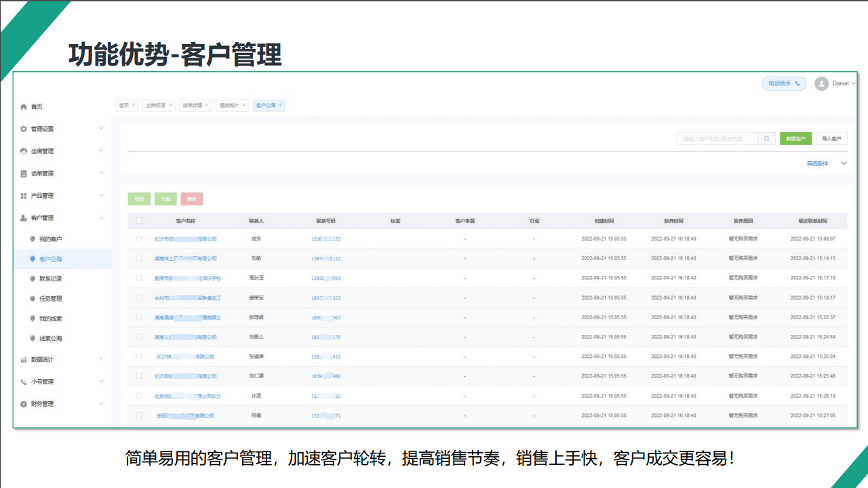Viewport: 868px width, 488px height.
Task: Select the checkbox for contact 许波
Action: [139, 395]
